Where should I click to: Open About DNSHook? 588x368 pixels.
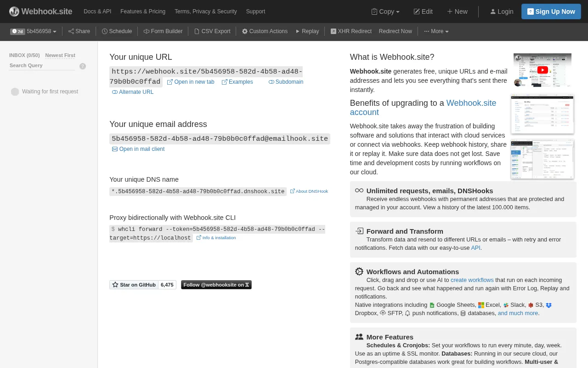[x=309, y=191]
